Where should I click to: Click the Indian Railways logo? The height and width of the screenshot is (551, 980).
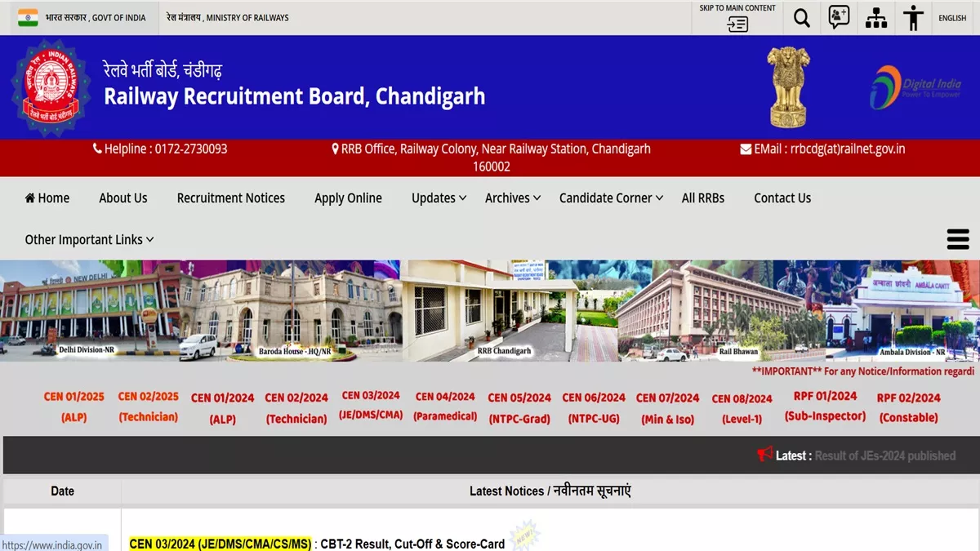click(x=51, y=87)
